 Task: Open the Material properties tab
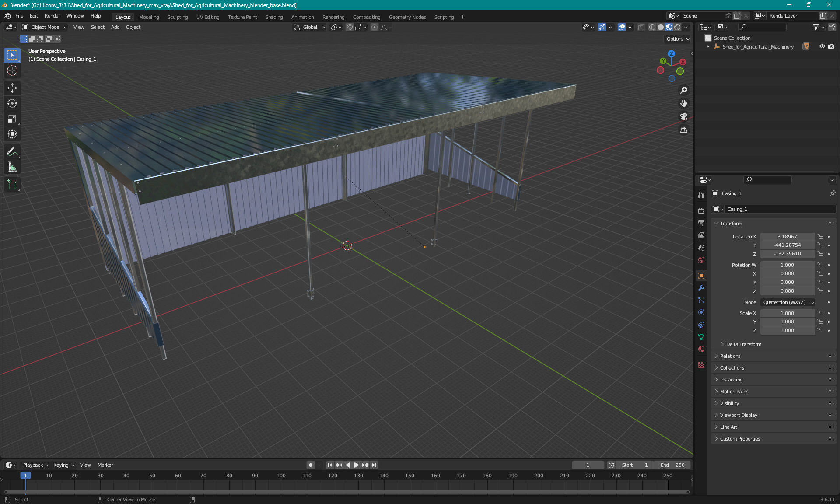[x=701, y=349]
